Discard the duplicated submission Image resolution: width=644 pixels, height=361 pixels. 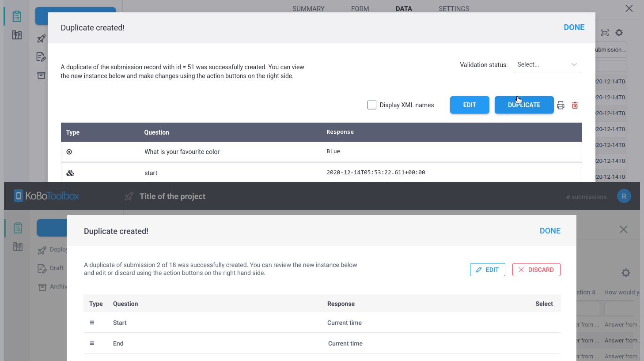tap(536, 269)
